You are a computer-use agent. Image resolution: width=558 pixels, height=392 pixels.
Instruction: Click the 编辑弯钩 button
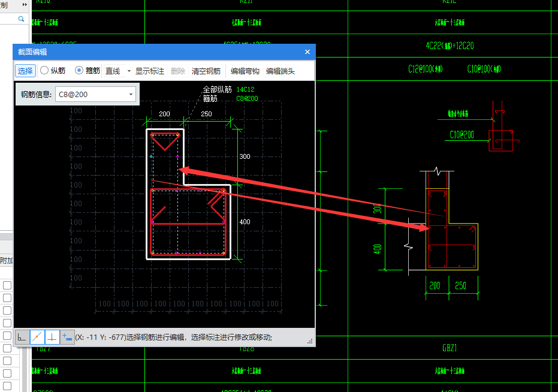pyautogui.click(x=245, y=71)
